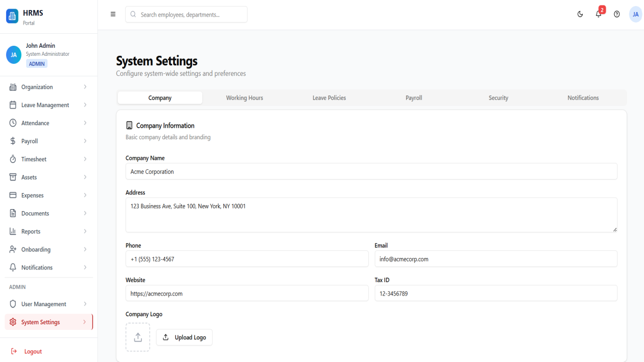This screenshot has width=644, height=362.
Task: Expand the Assets chevron
Action: pos(85,177)
